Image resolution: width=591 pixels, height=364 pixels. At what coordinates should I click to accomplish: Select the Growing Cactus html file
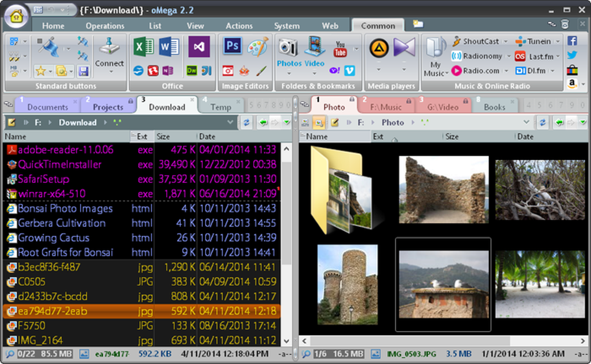pos(142,238)
